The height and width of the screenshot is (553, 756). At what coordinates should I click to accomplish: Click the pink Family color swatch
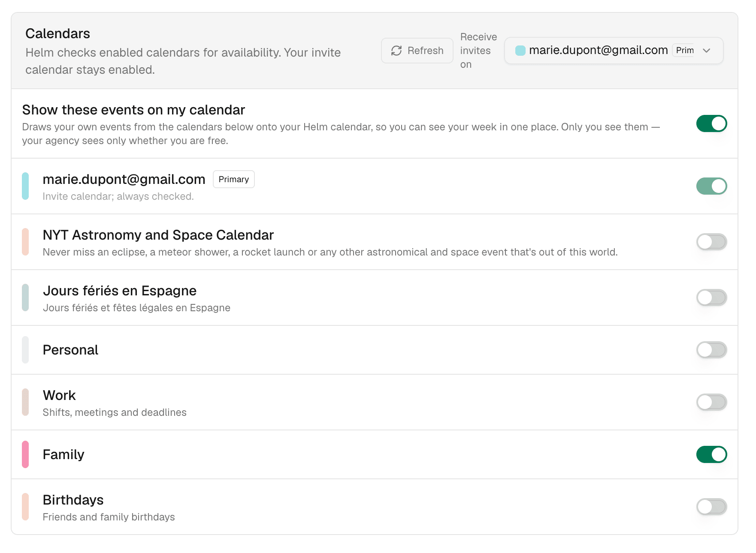25,454
